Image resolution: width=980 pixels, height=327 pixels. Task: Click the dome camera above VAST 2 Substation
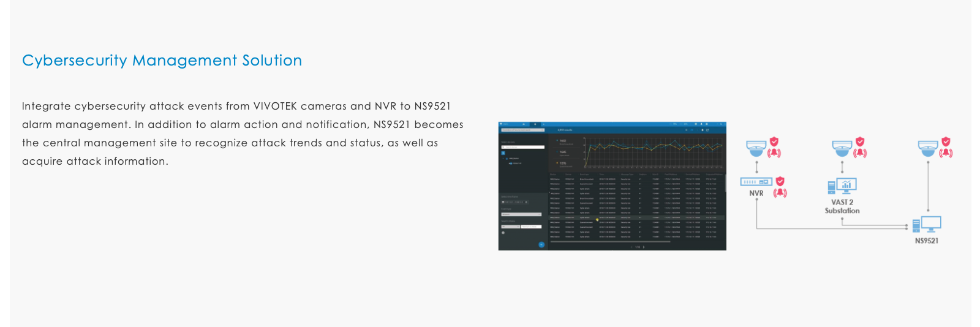point(842,147)
